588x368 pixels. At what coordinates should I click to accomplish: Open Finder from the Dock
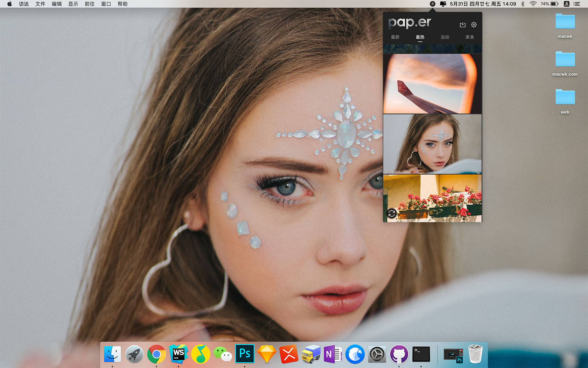click(x=112, y=354)
